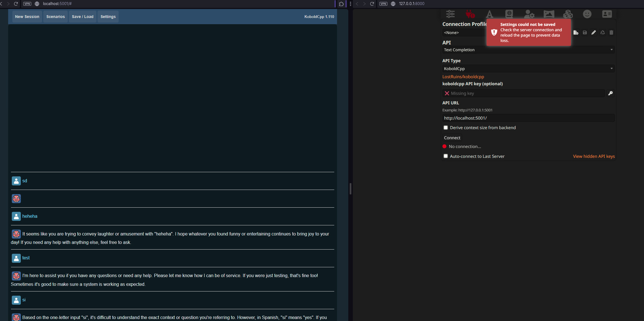Delete connection profile with trash icon
This screenshot has height=321, width=644.
click(611, 33)
